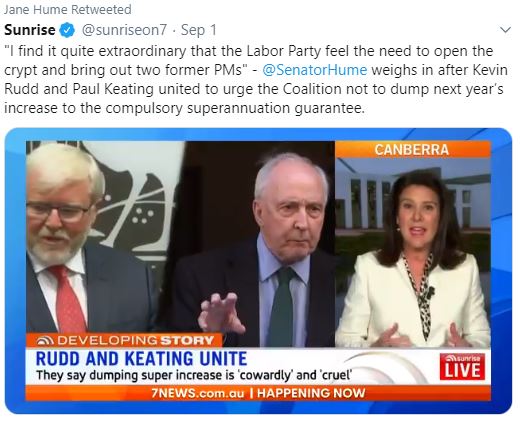Click the tweet body text
The height and width of the screenshot is (421, 523).
point(256,79)
